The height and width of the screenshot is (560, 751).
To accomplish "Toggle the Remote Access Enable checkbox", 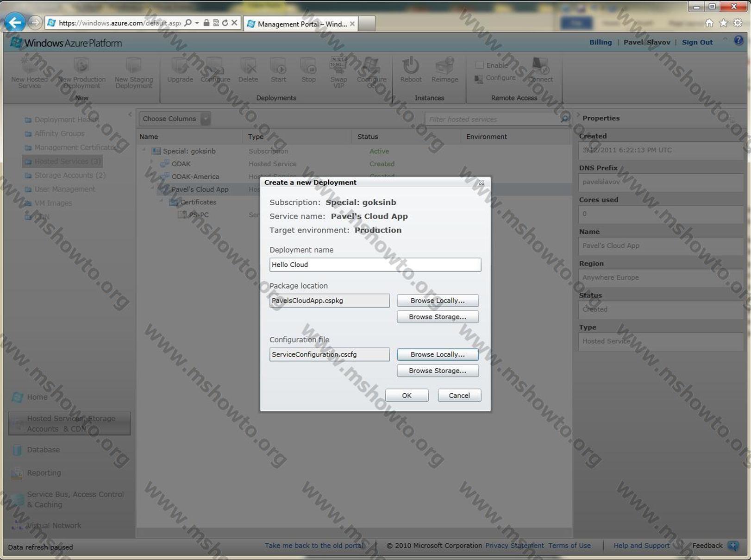I will [480, 65].
